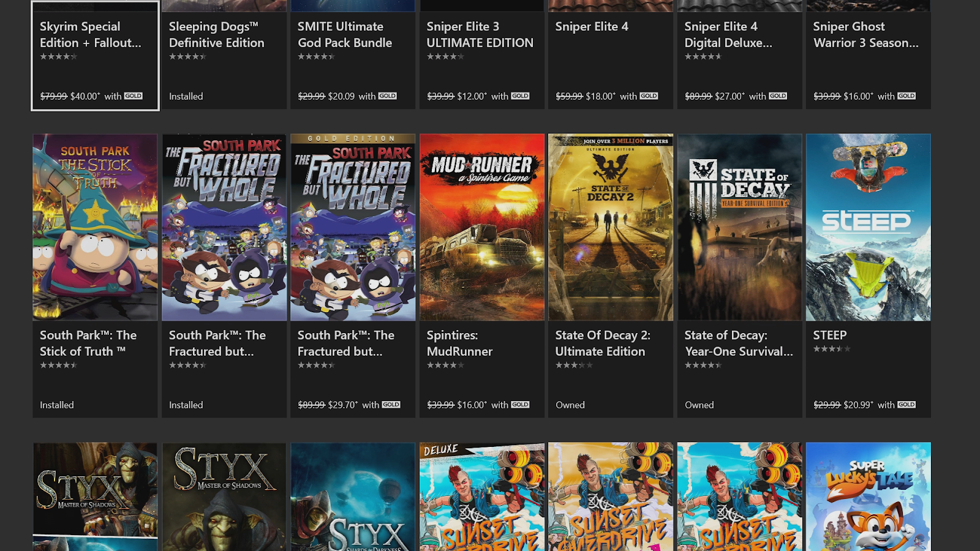Click "Installed" under Fractured But Whole

coord(186,405)
